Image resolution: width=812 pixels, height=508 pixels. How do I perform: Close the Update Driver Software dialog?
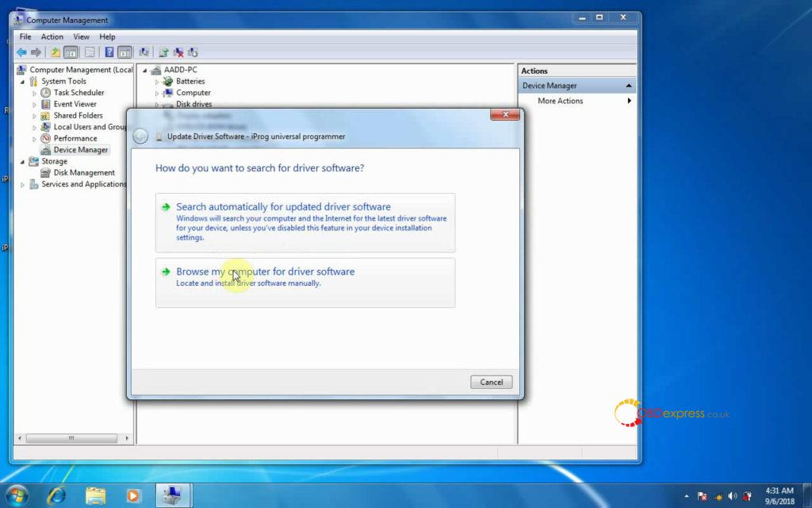click(x=505, y=114)
